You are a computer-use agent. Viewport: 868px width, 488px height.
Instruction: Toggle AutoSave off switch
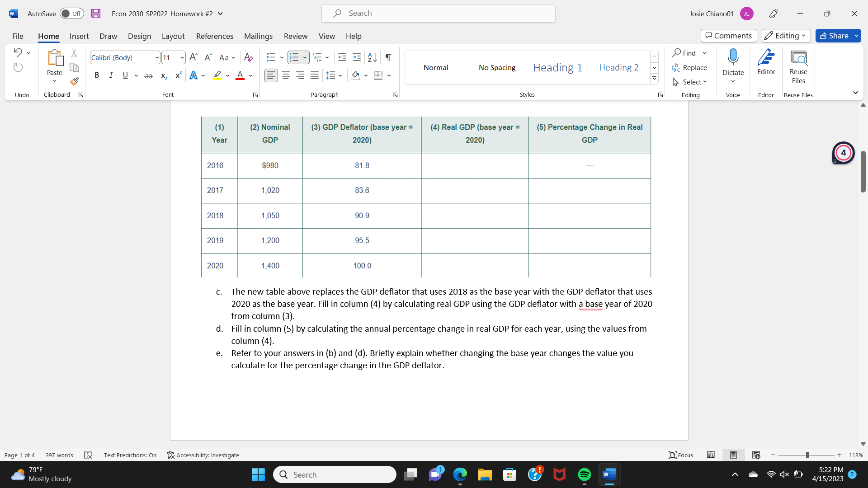71,14
